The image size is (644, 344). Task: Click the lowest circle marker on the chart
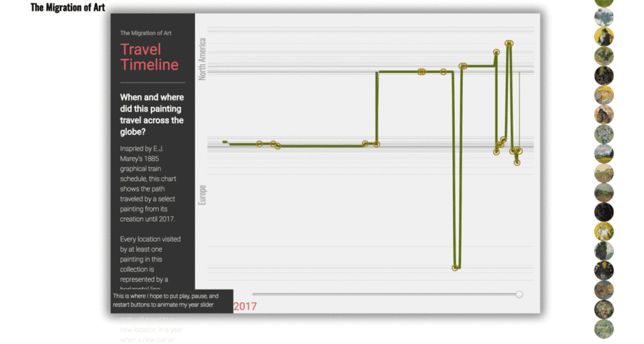[456, 267]
